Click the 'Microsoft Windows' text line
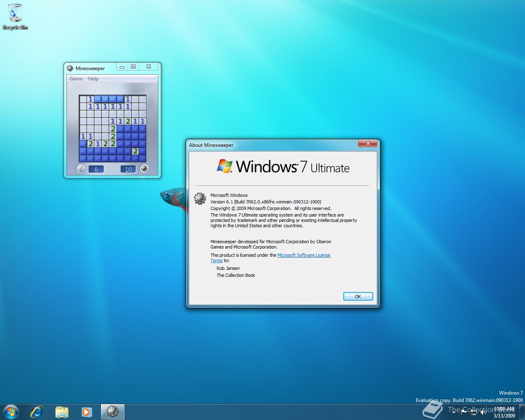525x420 pixels. [x=229, y=195]
